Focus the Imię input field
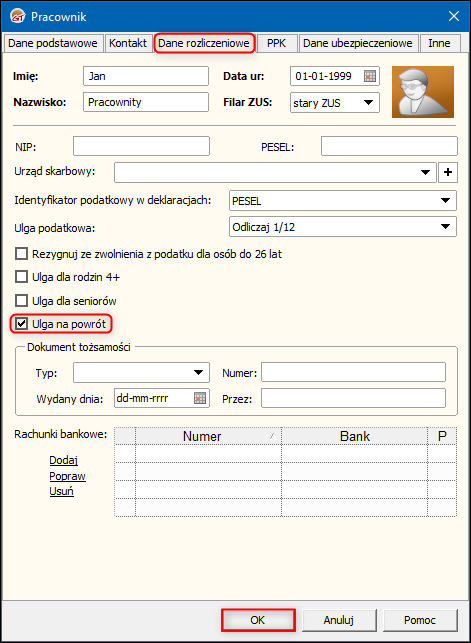This screenshot has height=643, width=471. [x=146, y=76]
